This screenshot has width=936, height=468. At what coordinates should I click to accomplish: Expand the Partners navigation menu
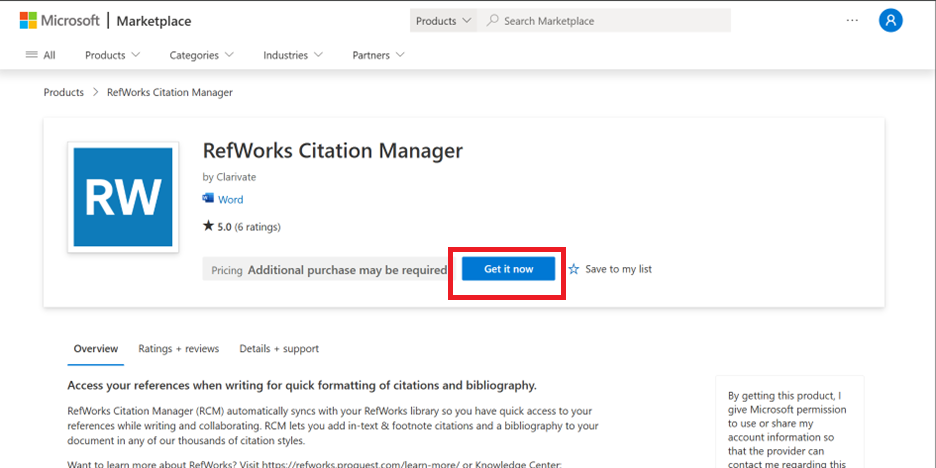coord(378,55)
